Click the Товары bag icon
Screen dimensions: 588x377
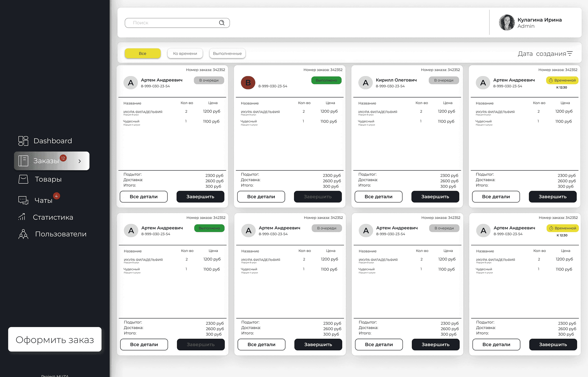(x=23, y=179)
